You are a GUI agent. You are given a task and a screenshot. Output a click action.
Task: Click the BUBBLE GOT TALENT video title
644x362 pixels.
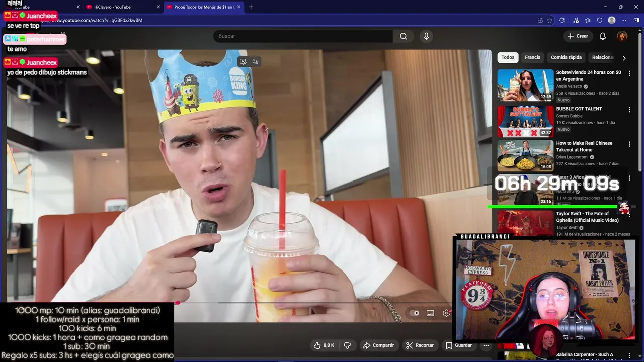pos(579,109)
